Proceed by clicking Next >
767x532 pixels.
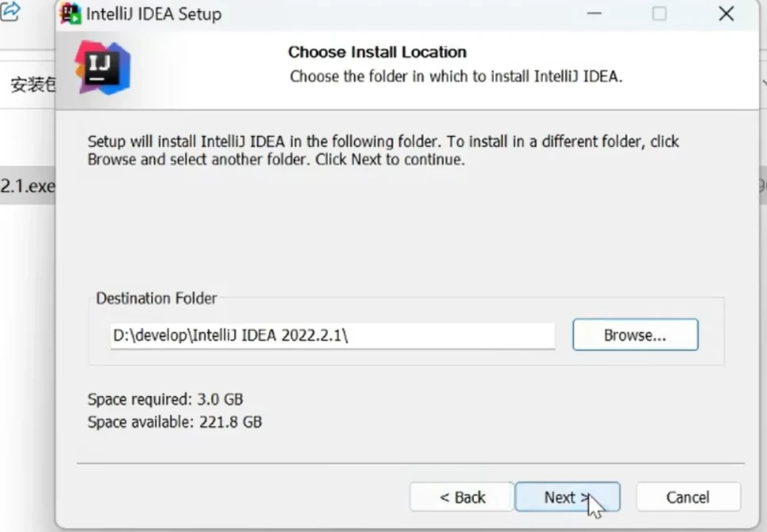(567, 497)
